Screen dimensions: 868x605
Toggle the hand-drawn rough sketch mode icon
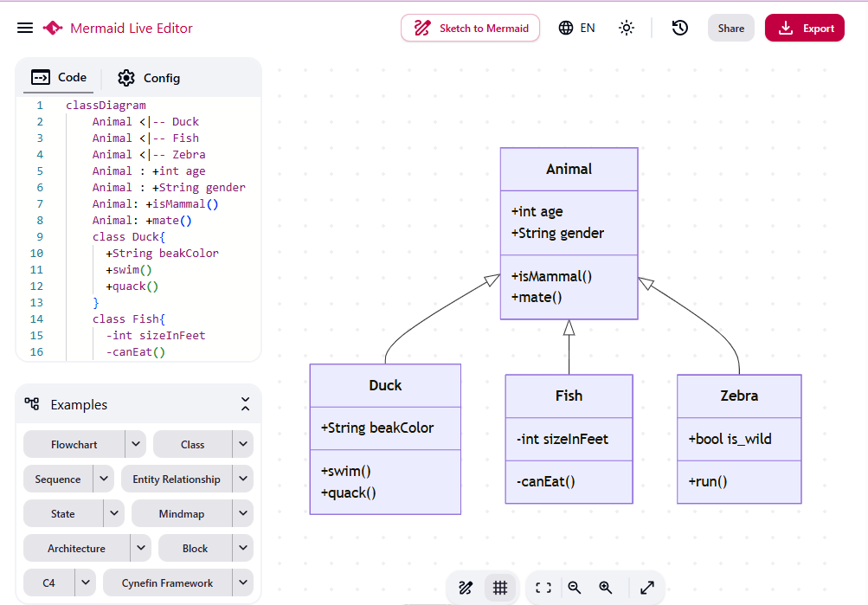point(466,588)
